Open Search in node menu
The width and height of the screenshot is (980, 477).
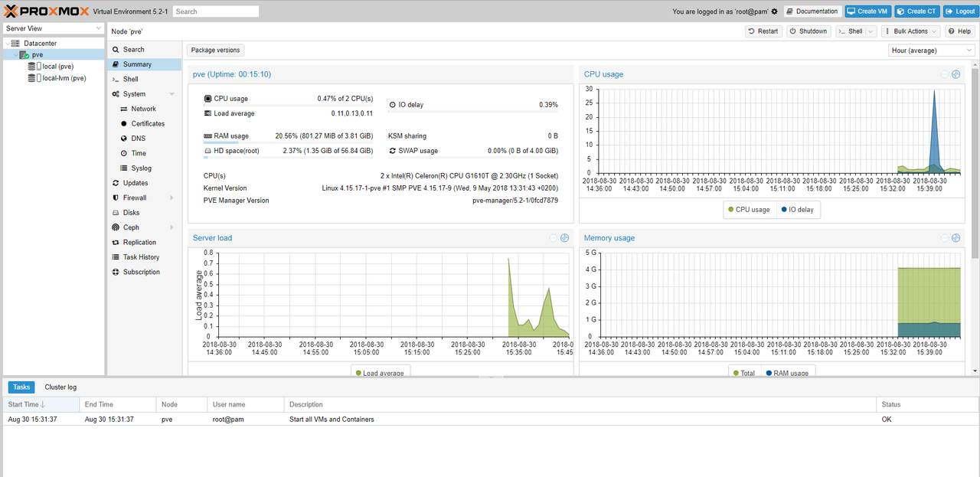pos(145,50)
